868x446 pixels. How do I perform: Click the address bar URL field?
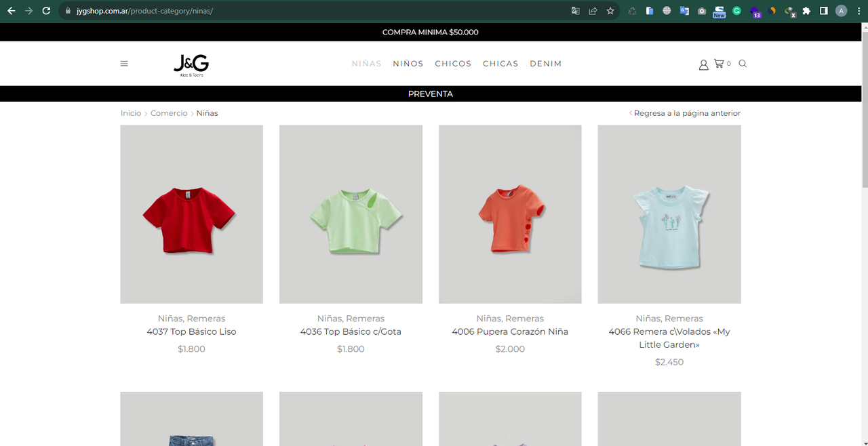point(319,11)
